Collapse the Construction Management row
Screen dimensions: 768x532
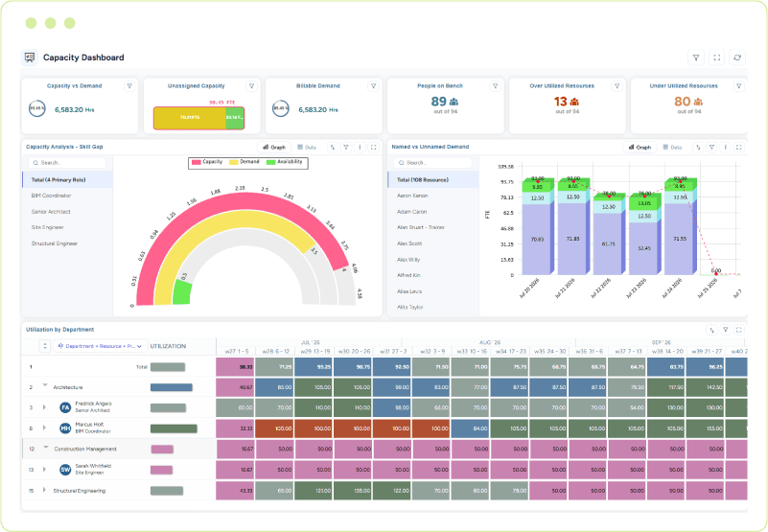tap(46, 448)
